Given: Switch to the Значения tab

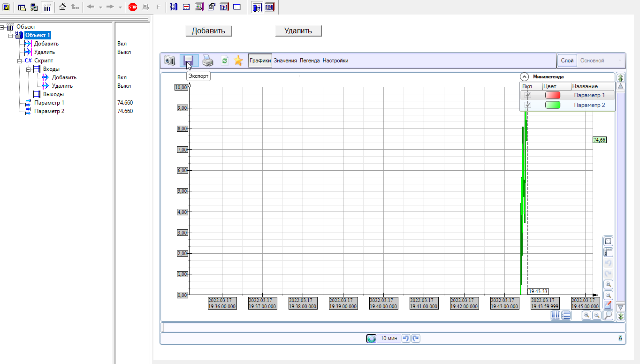Looking at the screenshot, I should click(285, 61).
